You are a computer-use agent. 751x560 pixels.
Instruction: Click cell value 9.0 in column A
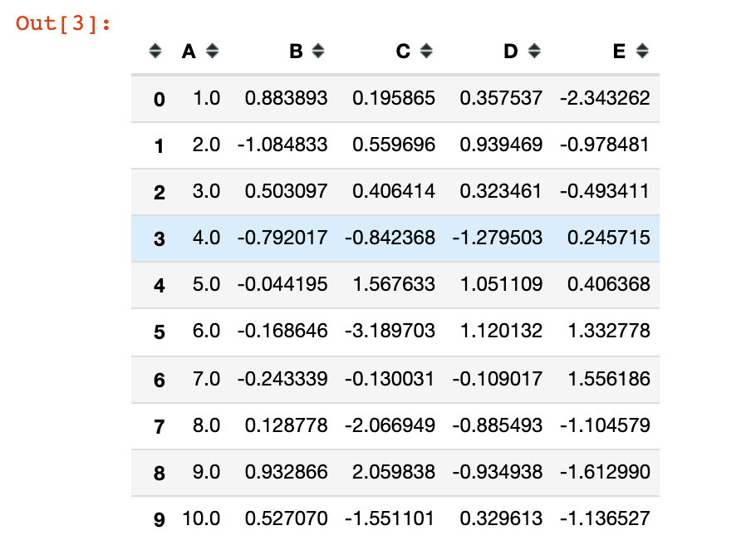click(x=206, y=472)
